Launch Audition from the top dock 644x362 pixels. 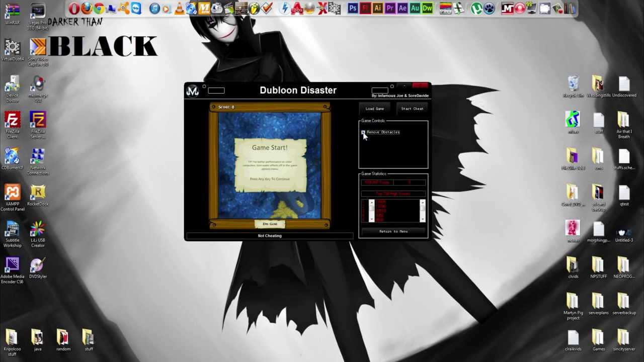point(415,9)
